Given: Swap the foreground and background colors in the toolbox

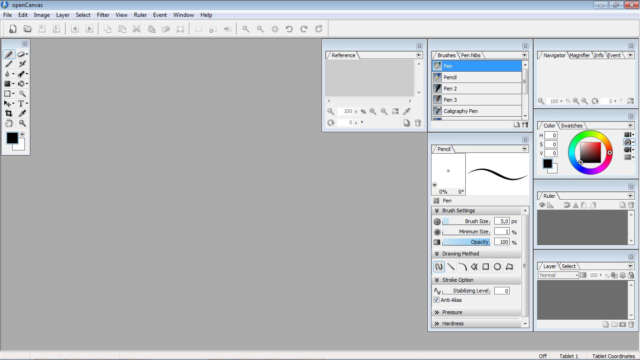Looking at the screenshot, I should [x=22, y=134].
